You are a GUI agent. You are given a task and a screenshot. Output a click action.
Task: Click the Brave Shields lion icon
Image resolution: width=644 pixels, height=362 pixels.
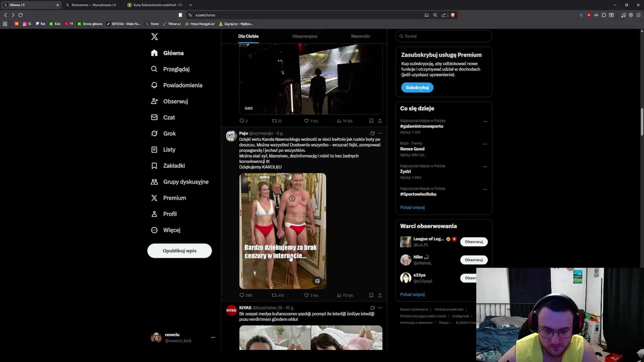click(452, 15)
